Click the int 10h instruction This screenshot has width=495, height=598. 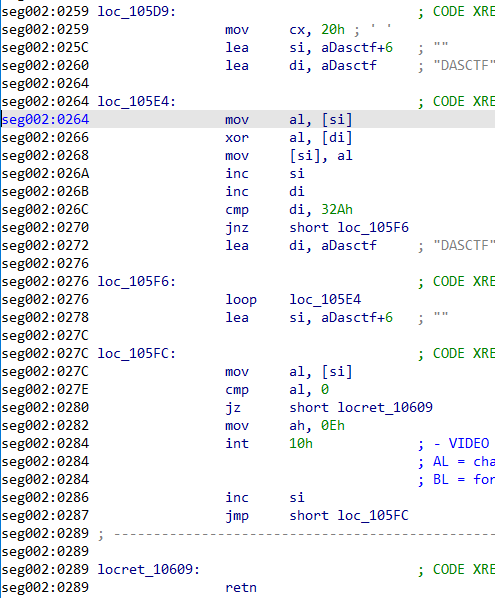click(269, 444)
